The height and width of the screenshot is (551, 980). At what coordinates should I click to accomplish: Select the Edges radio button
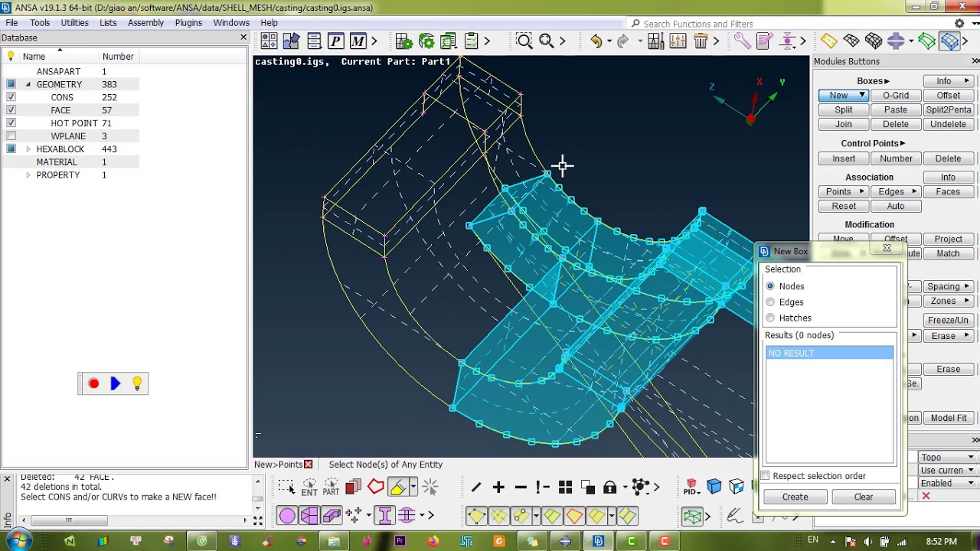pyautogui.click(x=770, y=302)
